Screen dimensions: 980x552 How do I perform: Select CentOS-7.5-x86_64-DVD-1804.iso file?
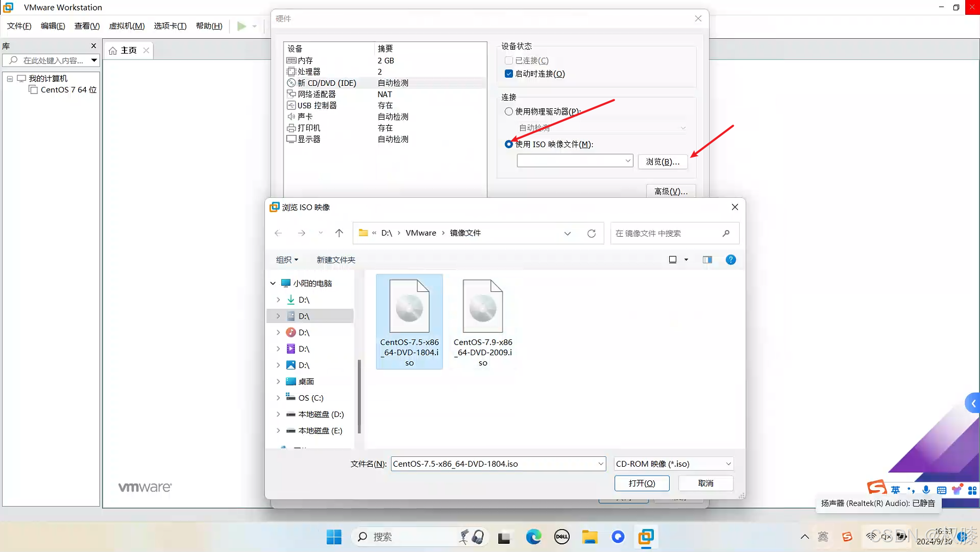410,321
